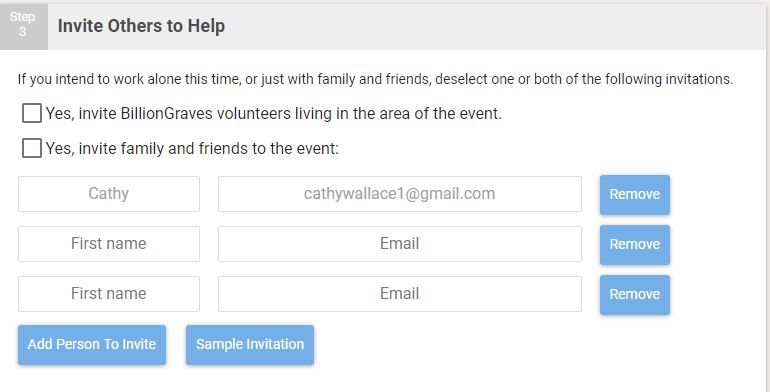Image resolution: width=770 pixels, height=392 pixels.
Task: Check the invite BillionGraves volunteers checkbox
Action: (32, 113)
